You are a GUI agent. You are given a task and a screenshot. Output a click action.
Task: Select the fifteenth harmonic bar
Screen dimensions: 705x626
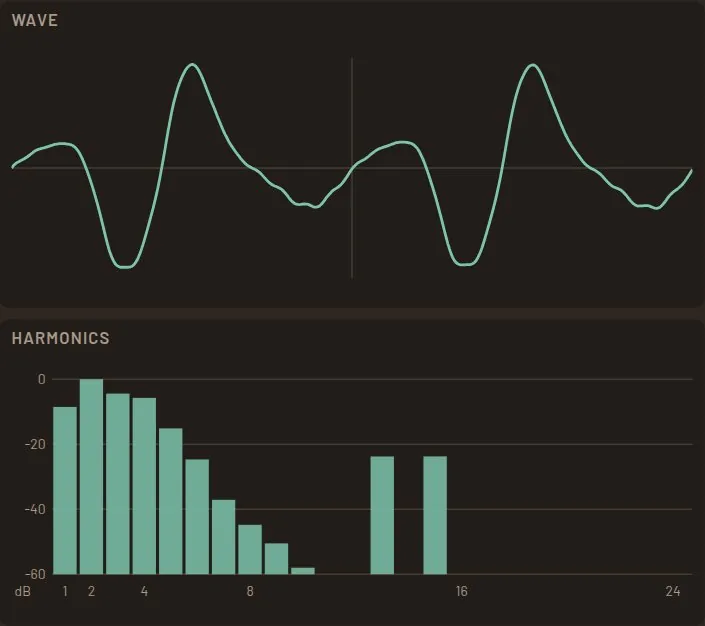[435, 515]
